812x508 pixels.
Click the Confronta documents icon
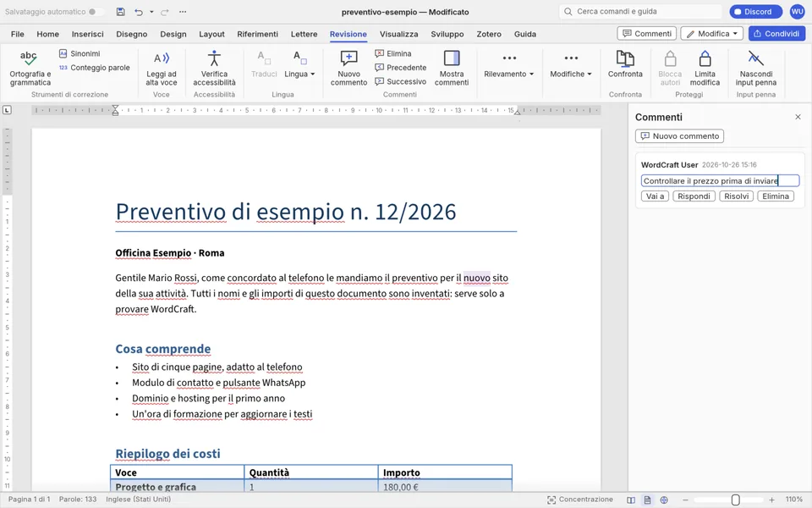point(625,64)
